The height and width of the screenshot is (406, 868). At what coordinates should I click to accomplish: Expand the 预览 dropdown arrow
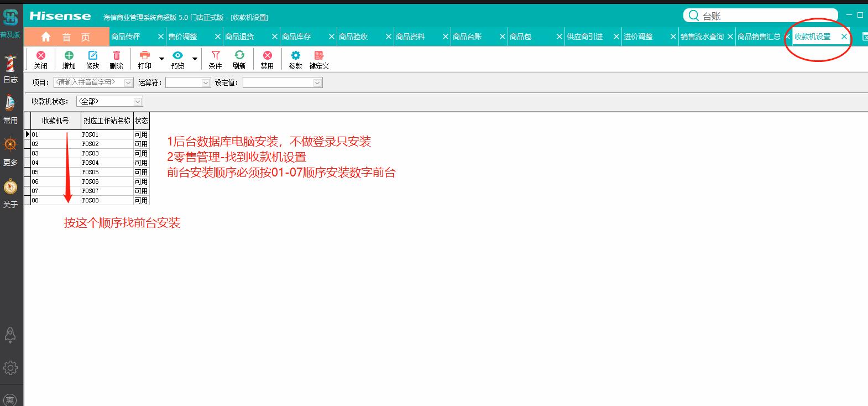(195, 59)
